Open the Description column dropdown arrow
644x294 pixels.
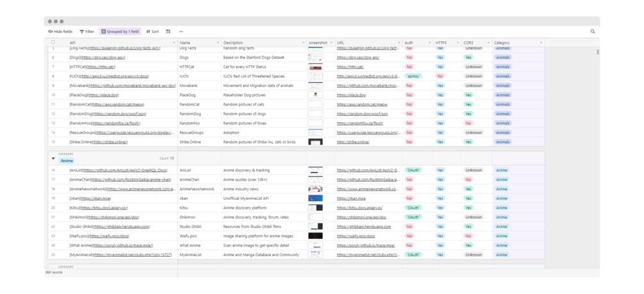303,43
